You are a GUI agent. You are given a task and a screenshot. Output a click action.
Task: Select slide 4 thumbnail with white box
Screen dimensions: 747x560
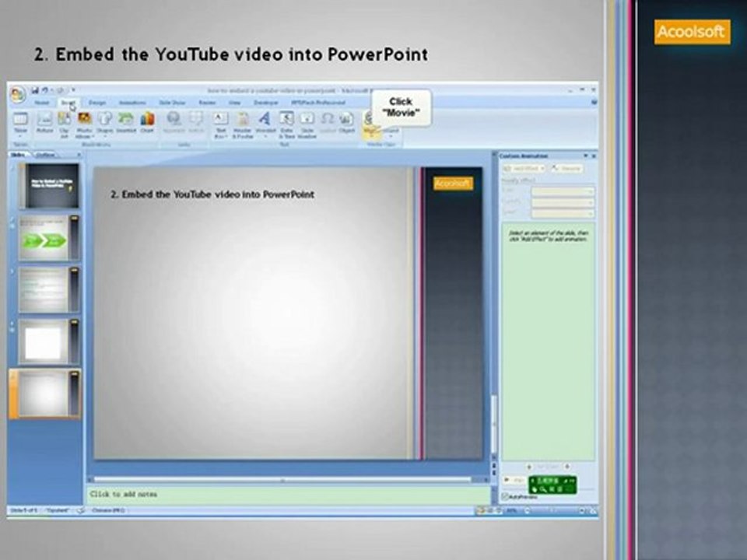point(49,341)
